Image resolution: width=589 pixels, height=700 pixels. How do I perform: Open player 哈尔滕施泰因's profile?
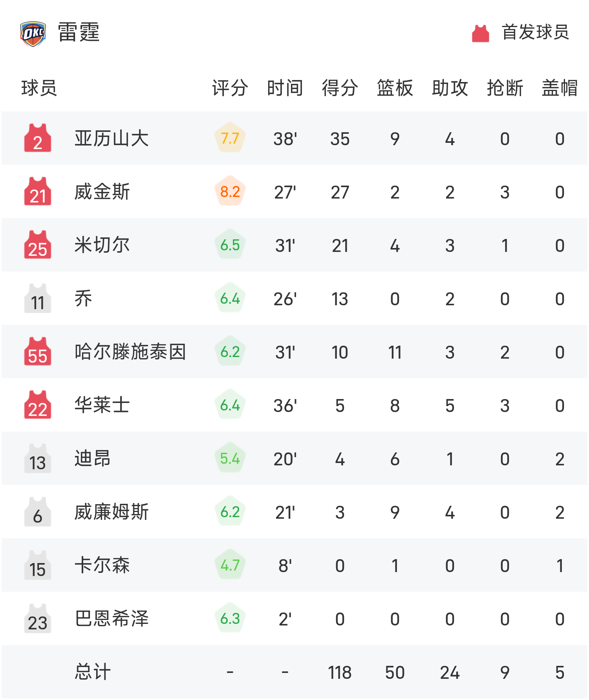[130, 352]
